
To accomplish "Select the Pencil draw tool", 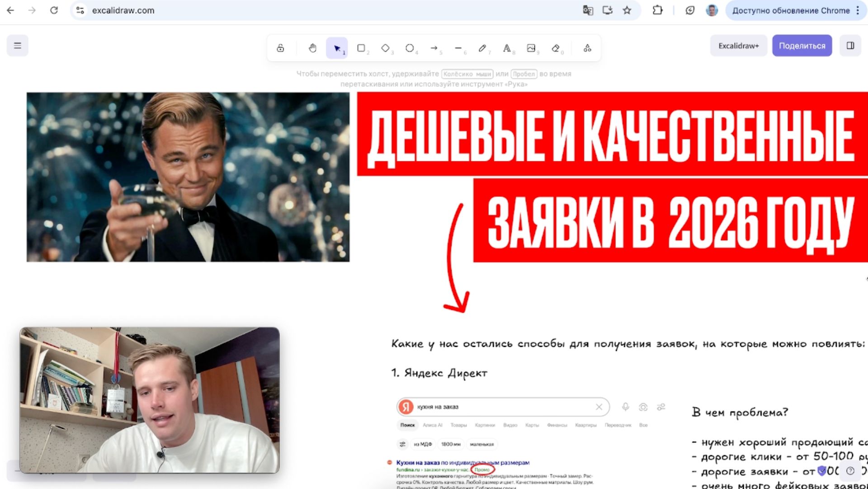I will 482,48.
